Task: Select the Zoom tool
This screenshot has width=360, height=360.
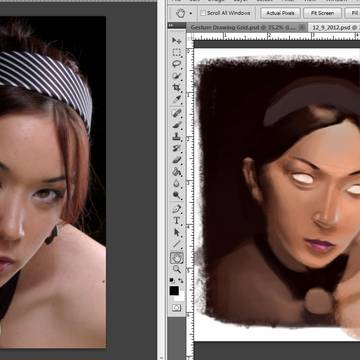Action: (x=177, y=269)
